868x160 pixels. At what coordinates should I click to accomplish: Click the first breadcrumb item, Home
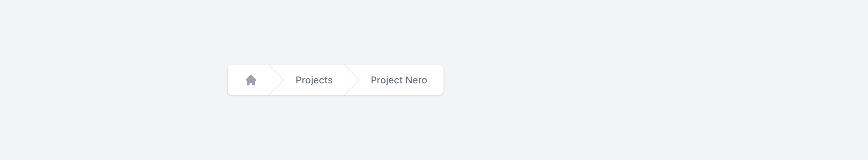tap(251, 80)
